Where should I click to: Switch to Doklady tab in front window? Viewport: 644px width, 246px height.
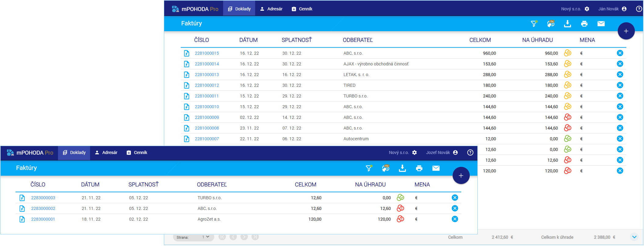[74, 152]
